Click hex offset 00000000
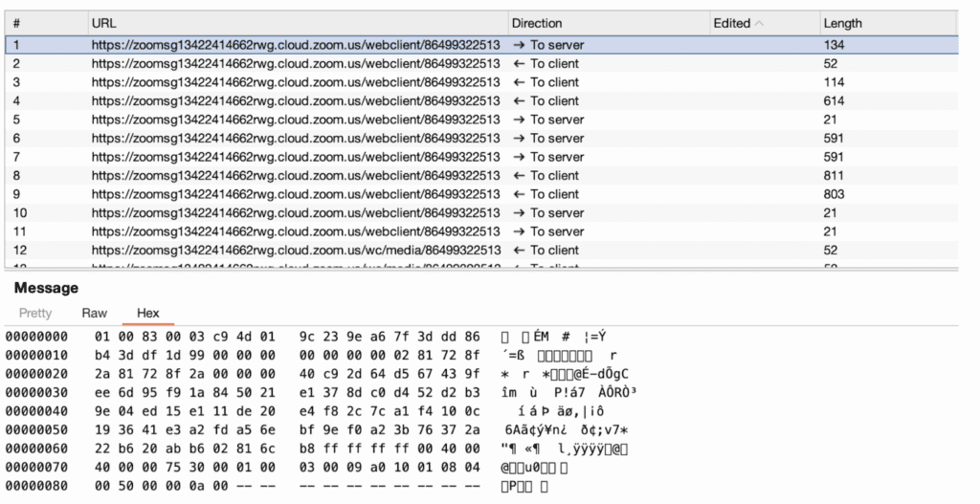Image resolution: width=980 pixels, height=504 pixels. [37, 337]
